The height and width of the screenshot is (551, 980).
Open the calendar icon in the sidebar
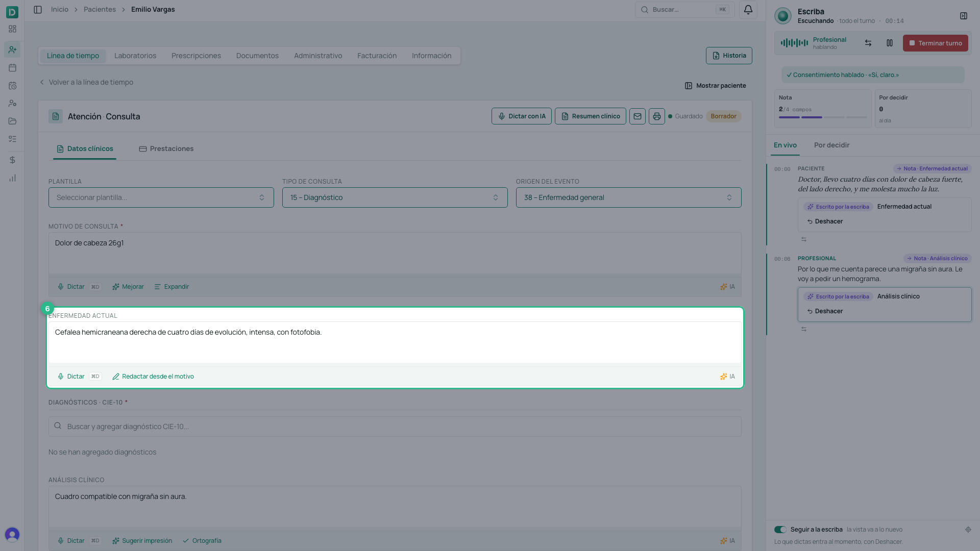pos(12,68)
